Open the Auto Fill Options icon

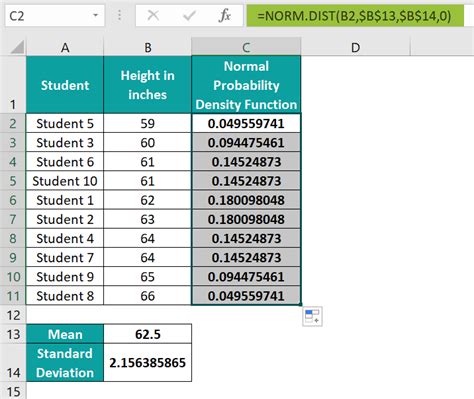click(x=312, y=316)
